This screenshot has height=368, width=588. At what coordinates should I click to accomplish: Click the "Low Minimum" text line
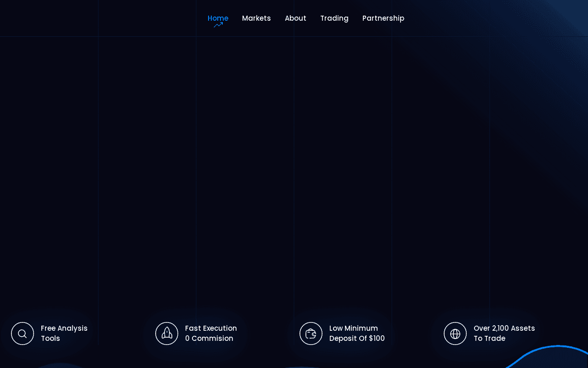(354, 328)
